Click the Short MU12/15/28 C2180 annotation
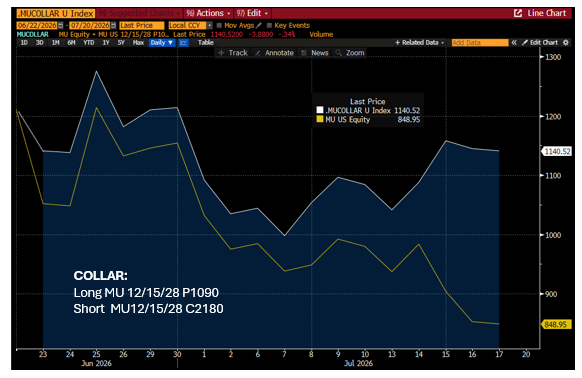Image resolution: width=582 pixels, height=378 pixels. (148, 309)
